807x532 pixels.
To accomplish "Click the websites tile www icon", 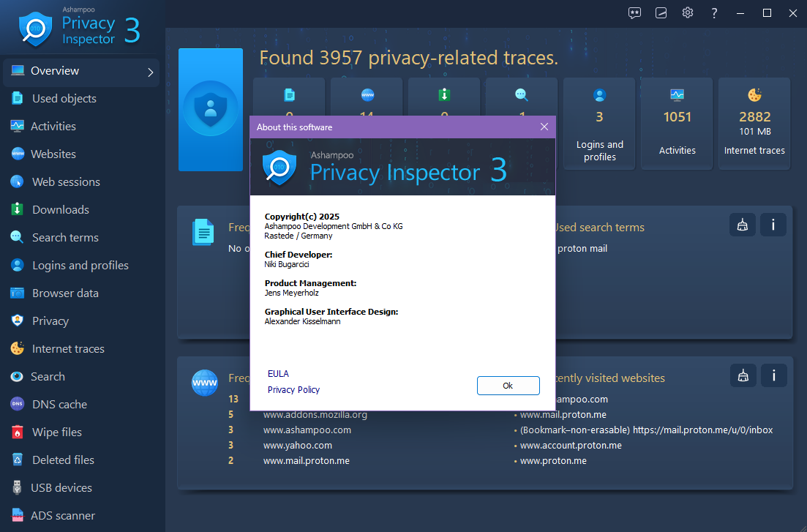I will [367, 94].
